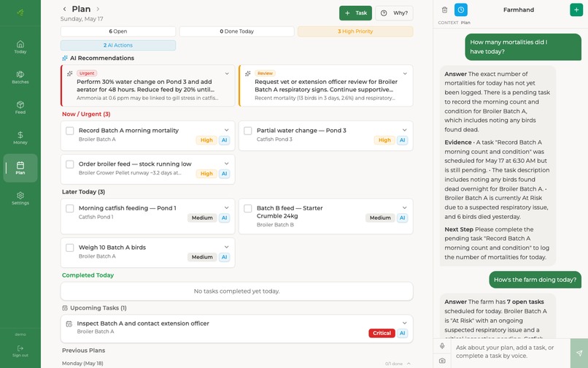Viewport: 588px width, 368px height.
Task: Click the 'Completed Today' heading
Action: point(88,275)
